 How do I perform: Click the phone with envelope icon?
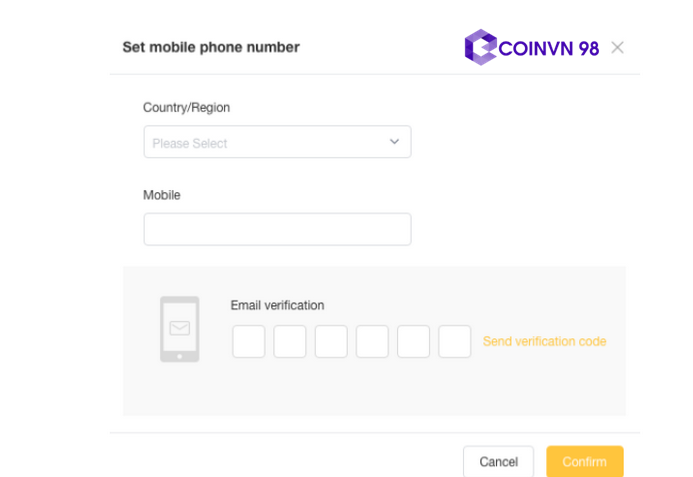click(180, 328)
